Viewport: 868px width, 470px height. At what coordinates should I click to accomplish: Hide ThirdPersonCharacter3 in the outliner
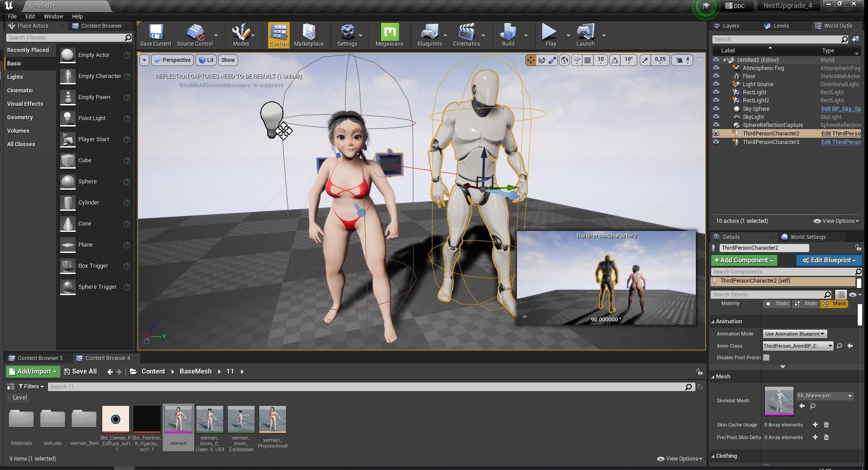coord(716,142)
